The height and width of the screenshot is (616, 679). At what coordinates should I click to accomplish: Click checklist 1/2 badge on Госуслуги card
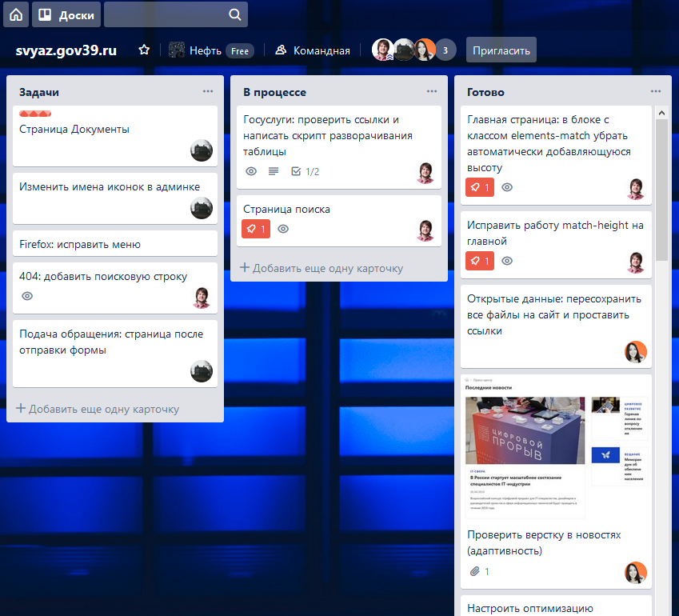click(305, 171)
